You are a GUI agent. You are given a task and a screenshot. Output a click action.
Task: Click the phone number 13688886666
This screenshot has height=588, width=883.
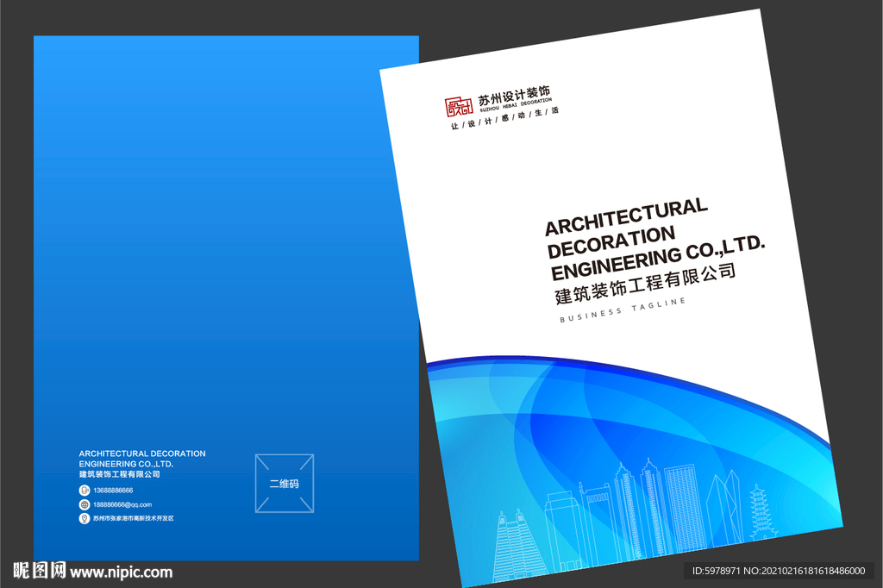point(113,491)
